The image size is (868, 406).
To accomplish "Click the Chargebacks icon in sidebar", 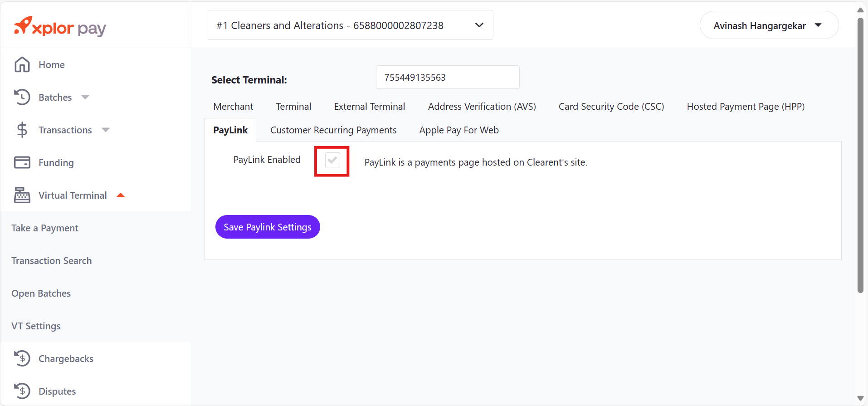I will [22, 358].
